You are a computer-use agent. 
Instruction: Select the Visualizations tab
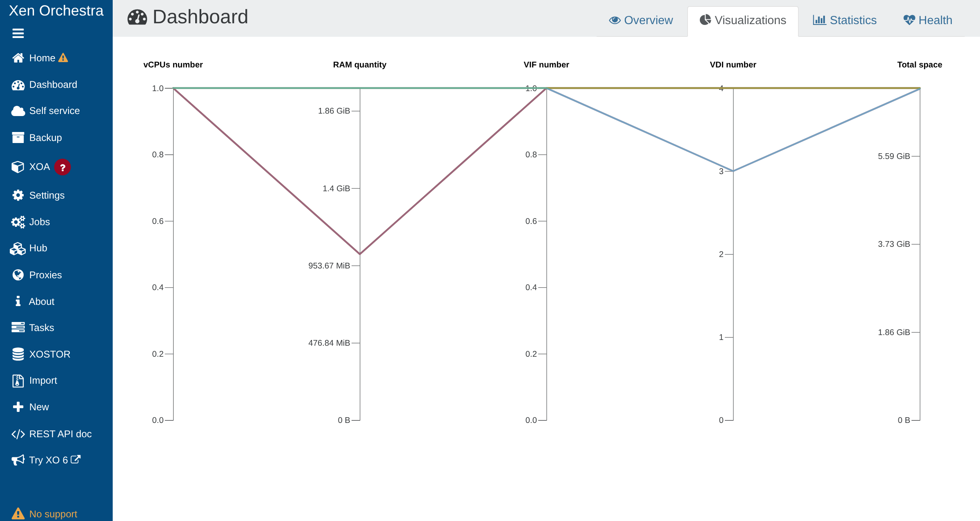[743, 20]
